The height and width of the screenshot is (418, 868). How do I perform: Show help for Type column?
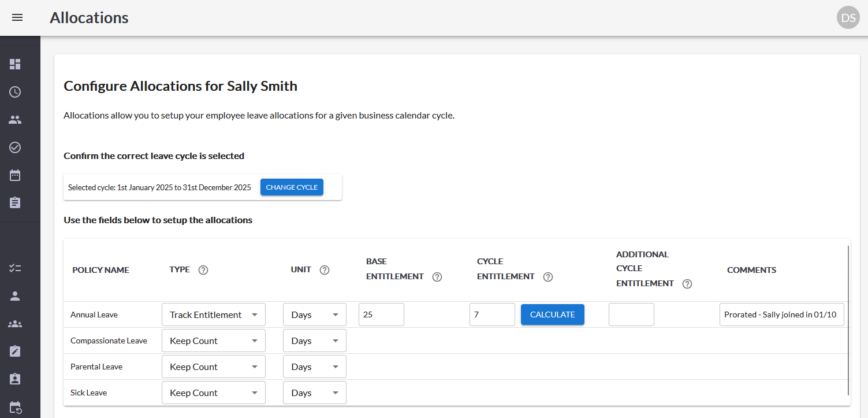point(203,270)
